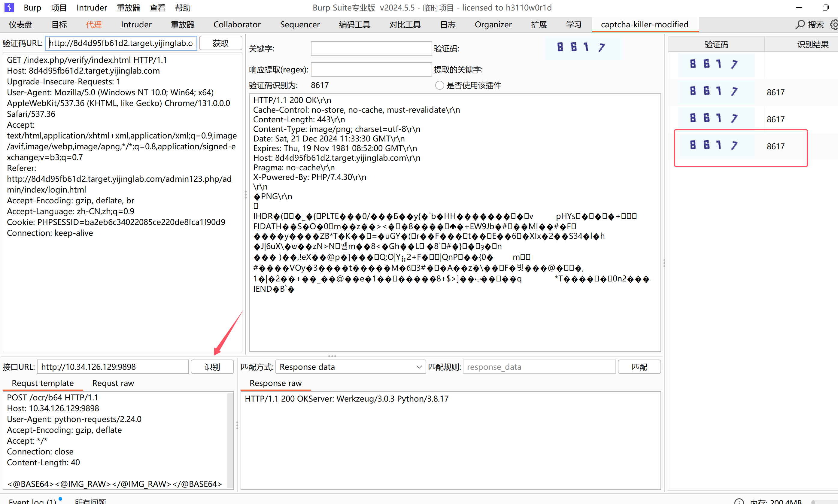This screenshot has height=504, width=838.
Task: Switch to the 对比工具 tab
Action: point(405,24)
